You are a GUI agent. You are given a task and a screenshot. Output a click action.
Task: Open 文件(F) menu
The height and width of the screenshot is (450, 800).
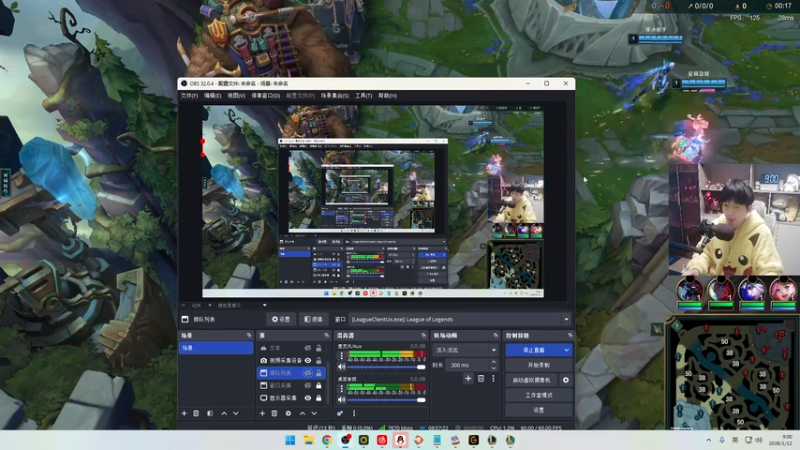coord(189,95)
